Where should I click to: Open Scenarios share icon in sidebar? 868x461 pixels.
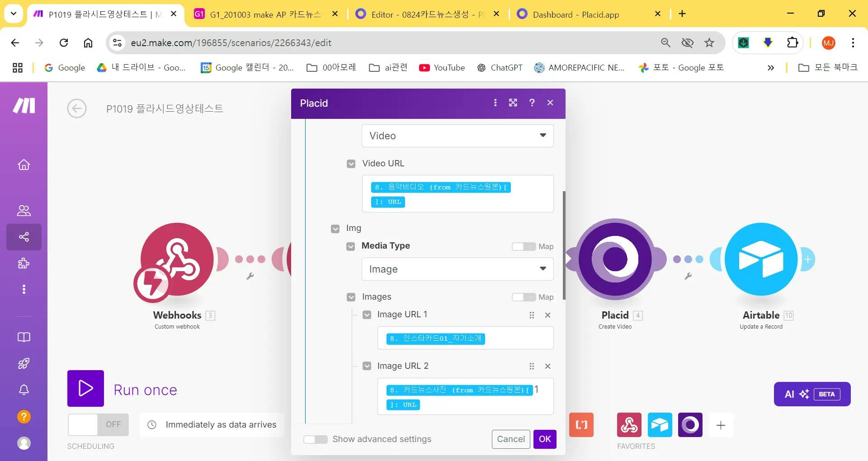coord(24,237)
